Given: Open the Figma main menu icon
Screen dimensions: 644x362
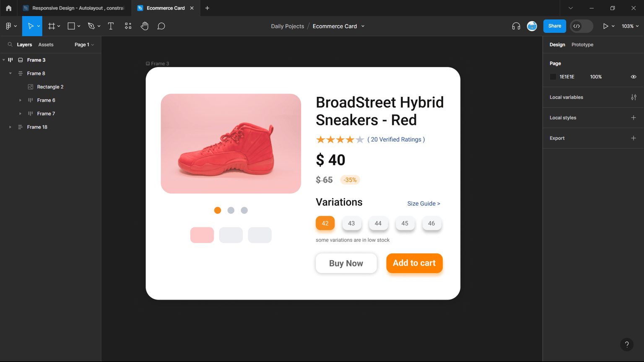Looking at the screenshot, I should coord(8,26).
